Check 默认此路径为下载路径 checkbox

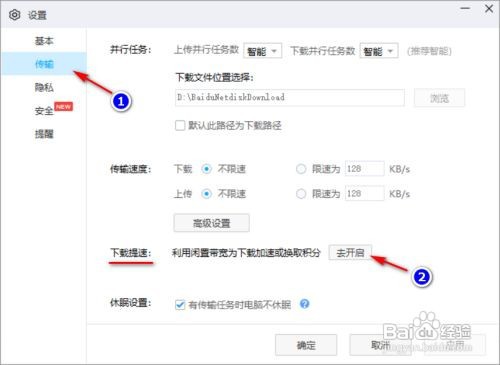(x=180, y=126)
